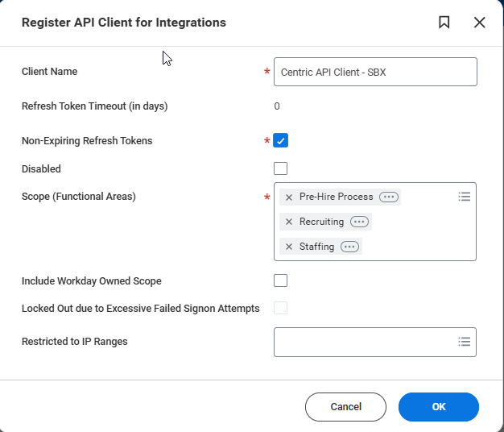Select the Staffing chip text

point(316,247)
